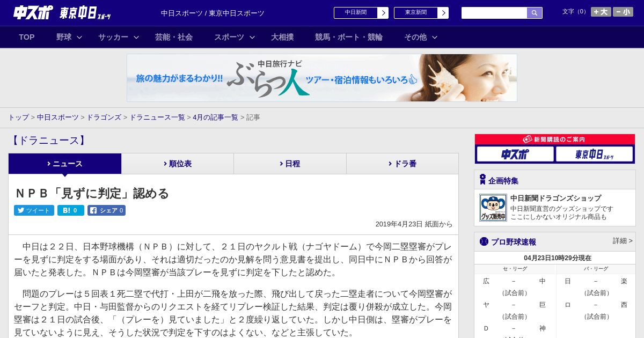Open the スポーツ navigation menu
This screenshot has height=338, width=644.
pos(229,37)
